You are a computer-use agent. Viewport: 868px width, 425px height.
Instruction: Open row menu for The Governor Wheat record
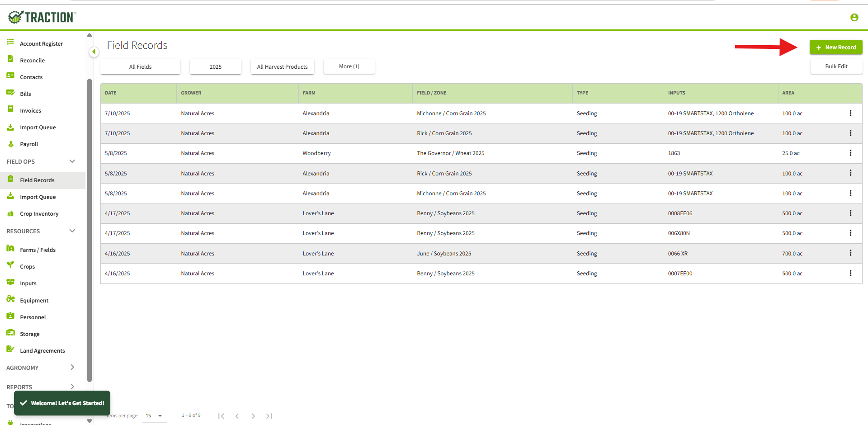pyautogui.click(x=850, y=153)
